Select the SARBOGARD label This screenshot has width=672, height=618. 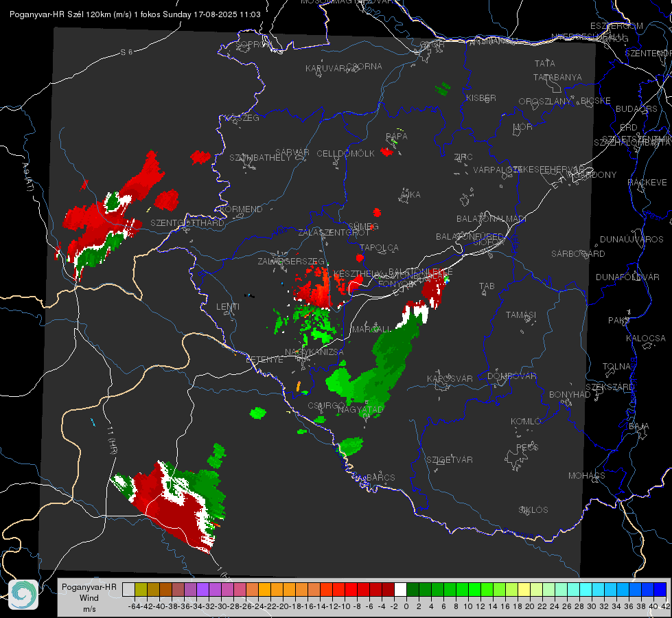click(x=578, y=254)
